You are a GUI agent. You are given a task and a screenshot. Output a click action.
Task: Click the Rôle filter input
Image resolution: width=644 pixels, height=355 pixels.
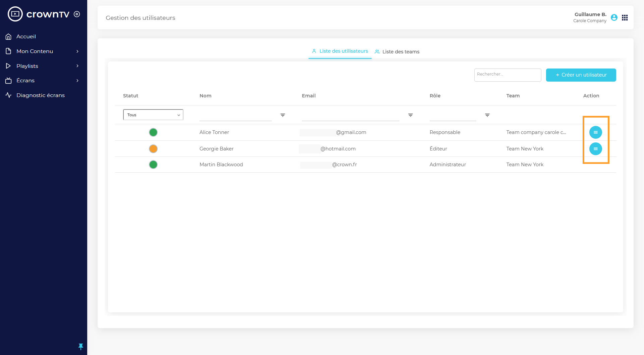[453, 115]
